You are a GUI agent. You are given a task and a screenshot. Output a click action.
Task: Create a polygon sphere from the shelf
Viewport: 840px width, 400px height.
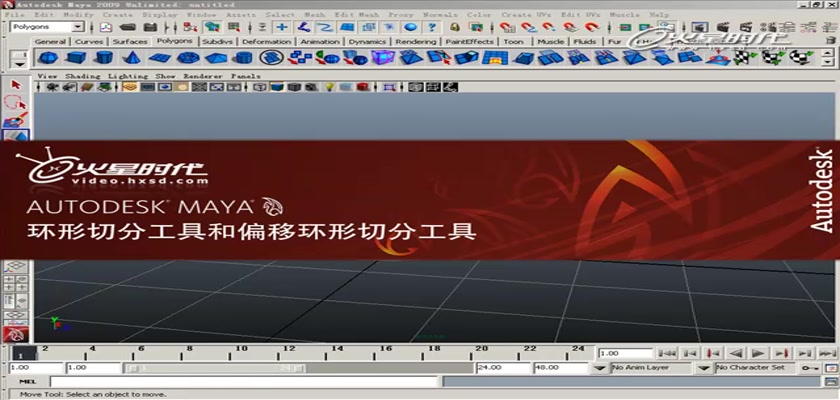click(x=49, y=57)
